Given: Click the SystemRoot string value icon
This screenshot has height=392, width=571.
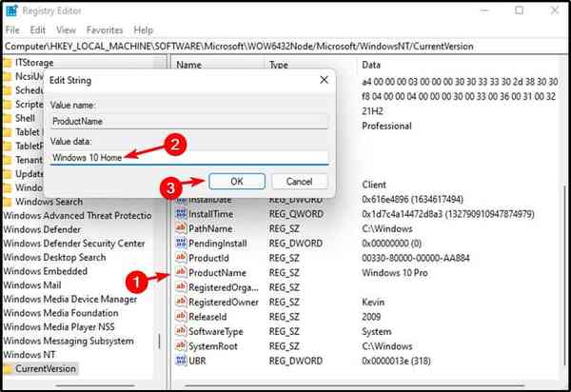Looking at the screenshot, I should point(181,345).
